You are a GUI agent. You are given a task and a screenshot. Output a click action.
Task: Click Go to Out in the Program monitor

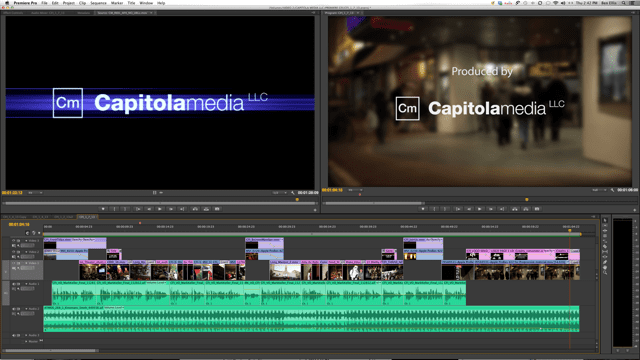coord(502,209)
